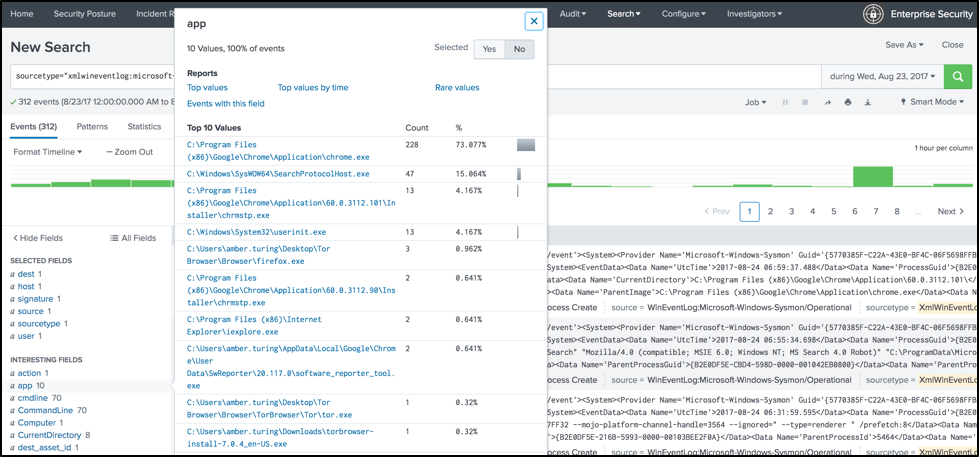Filter by 60.0.3112.101 chrmstp.exe value
This screenshot has height=457, width=979.
point(291,203)
